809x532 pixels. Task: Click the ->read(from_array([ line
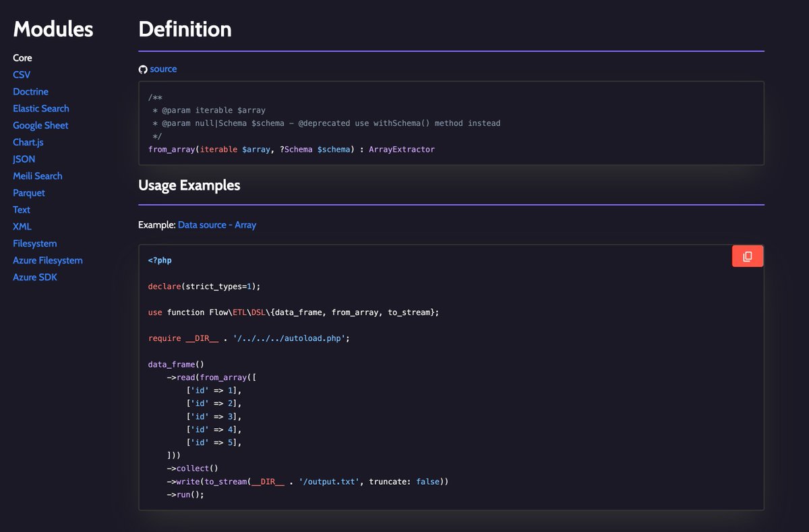point(212,378)
